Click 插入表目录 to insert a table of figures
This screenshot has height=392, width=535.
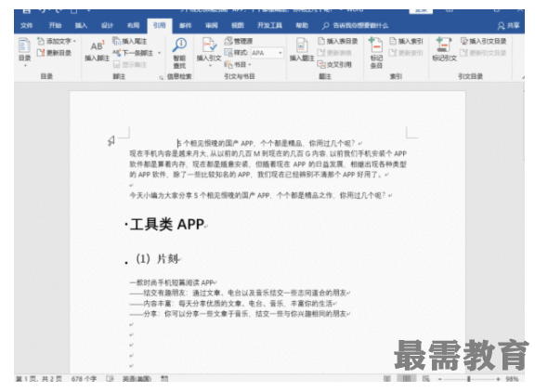tap(338, 41)
